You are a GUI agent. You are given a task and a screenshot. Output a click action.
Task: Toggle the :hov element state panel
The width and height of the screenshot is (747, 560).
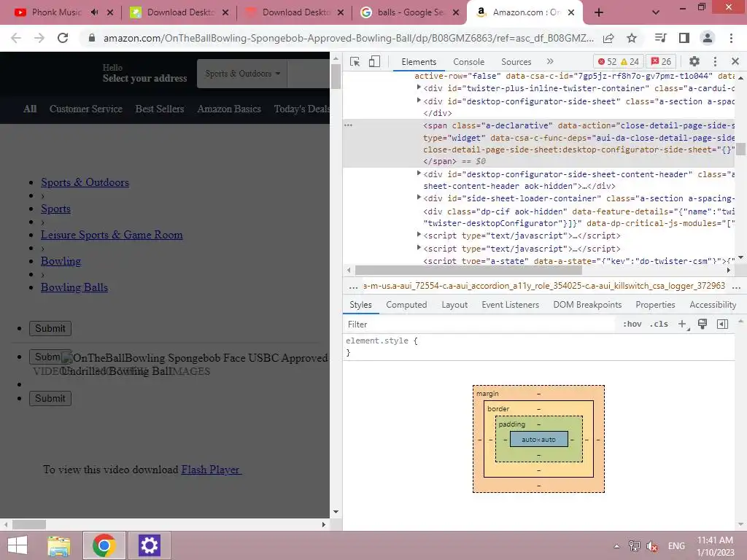pos(632,324)
